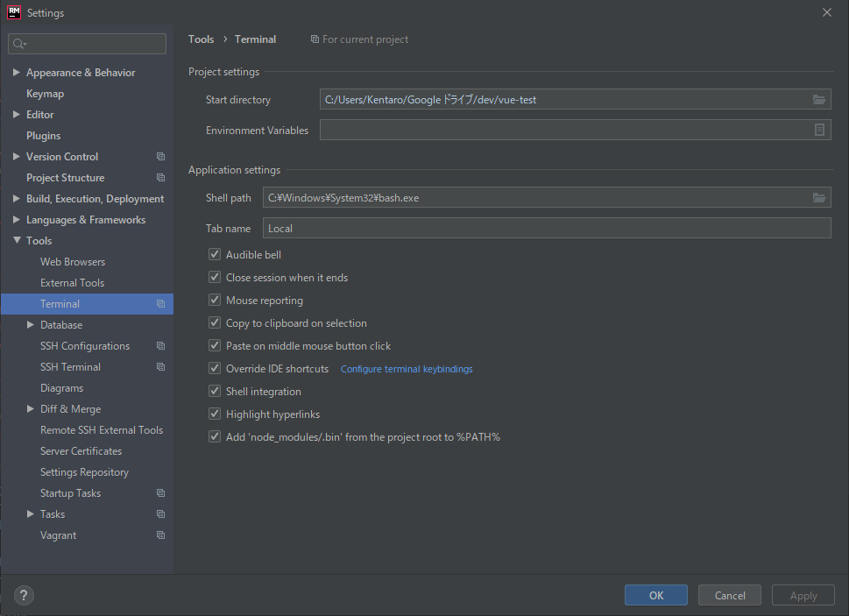Disable the Audible bell checkbox

coord(215,254)
